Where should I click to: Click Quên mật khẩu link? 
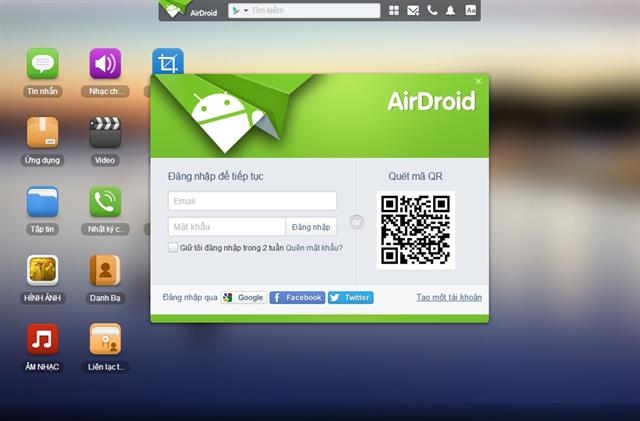(314, 248)
